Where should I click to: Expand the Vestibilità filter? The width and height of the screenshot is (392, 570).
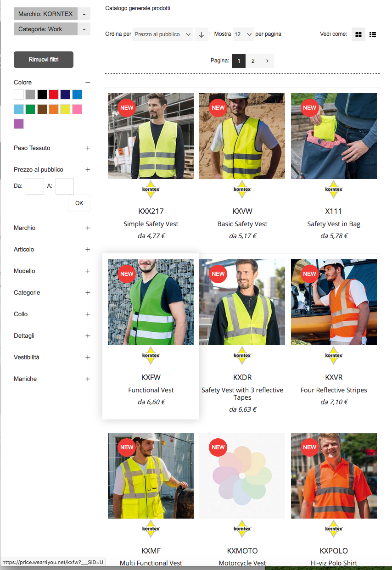point(88,358)
